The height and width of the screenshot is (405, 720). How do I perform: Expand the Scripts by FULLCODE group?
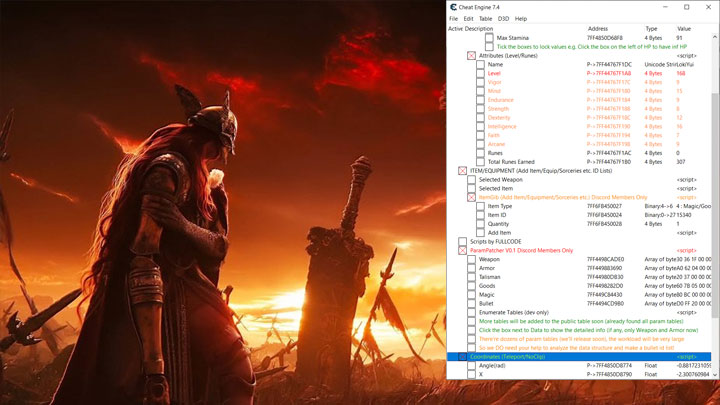[x=463, y=242]
